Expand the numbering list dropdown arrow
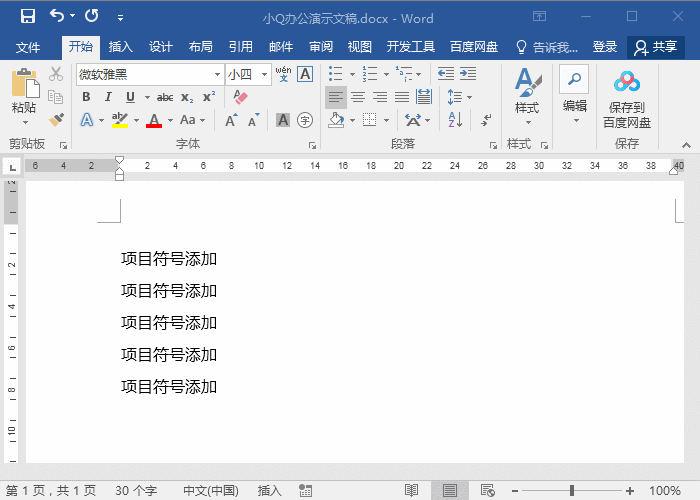700x500 pixels. (x=386, y=74)
